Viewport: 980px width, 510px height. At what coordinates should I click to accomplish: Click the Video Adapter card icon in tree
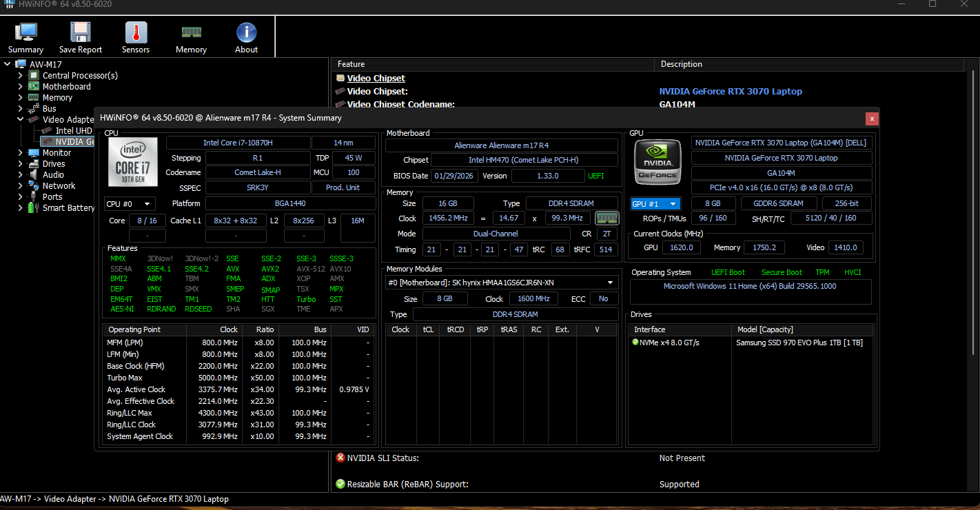(x=33, y=120)
